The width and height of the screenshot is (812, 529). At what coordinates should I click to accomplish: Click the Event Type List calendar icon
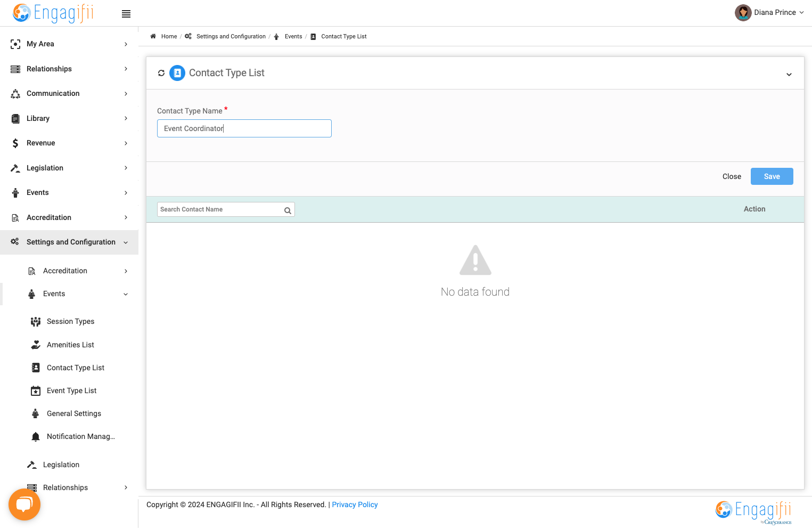(36, 391)
